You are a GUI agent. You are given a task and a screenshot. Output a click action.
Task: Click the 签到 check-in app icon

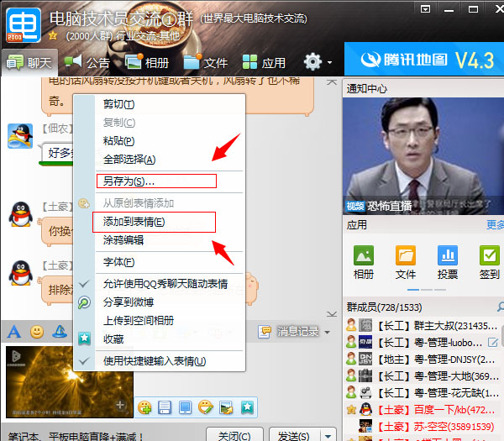point(489,255)
